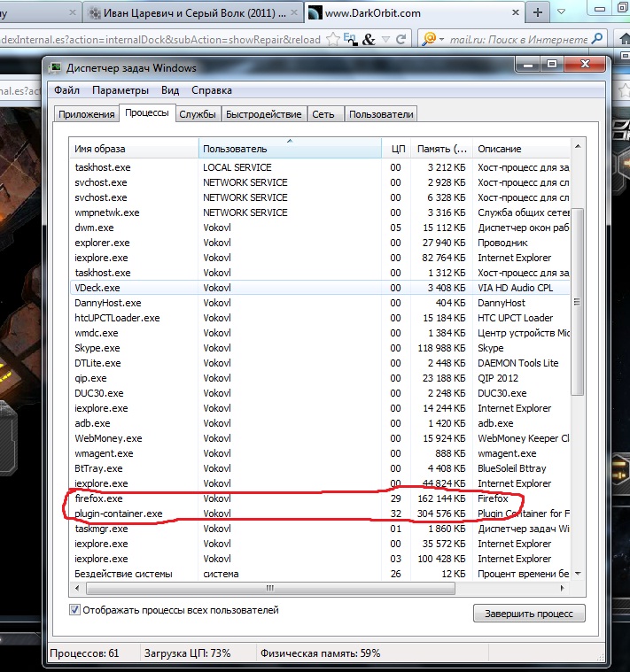Open the Вид menu

tap(170, 90)
